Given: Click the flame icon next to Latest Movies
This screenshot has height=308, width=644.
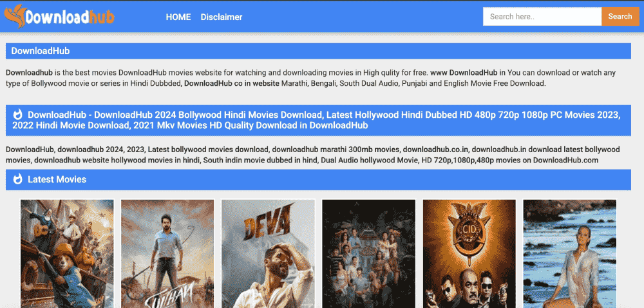Looking at the screenshot, I should coord(17,179).
